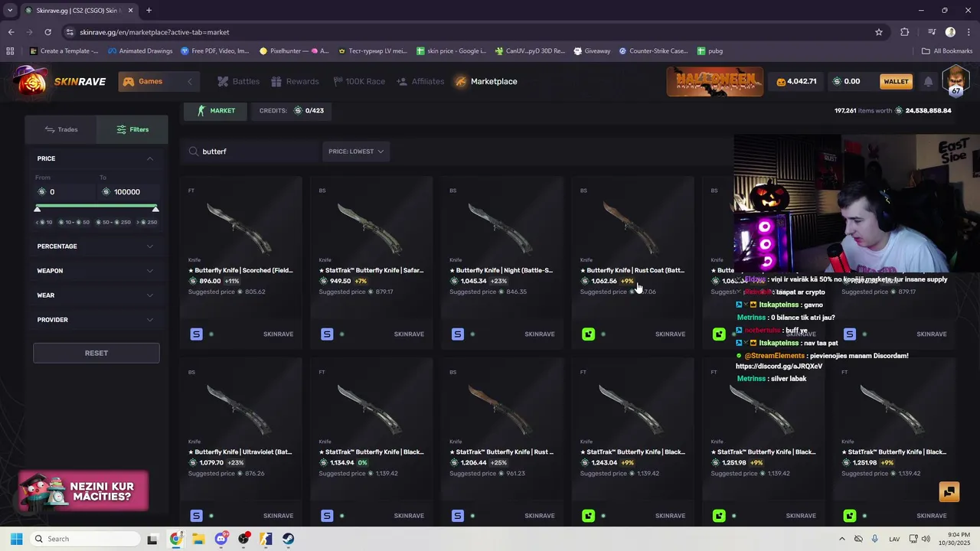Select the MARKET tab
The width and height of the screenshot is (980, 551).
tap(217, 110)
